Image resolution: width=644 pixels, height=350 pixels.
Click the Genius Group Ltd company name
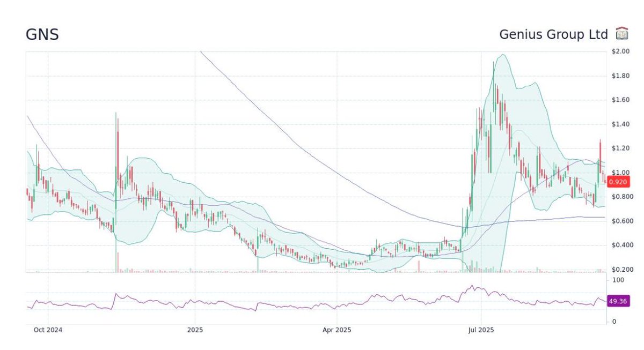pyautogui.click(x=553, y=34)
